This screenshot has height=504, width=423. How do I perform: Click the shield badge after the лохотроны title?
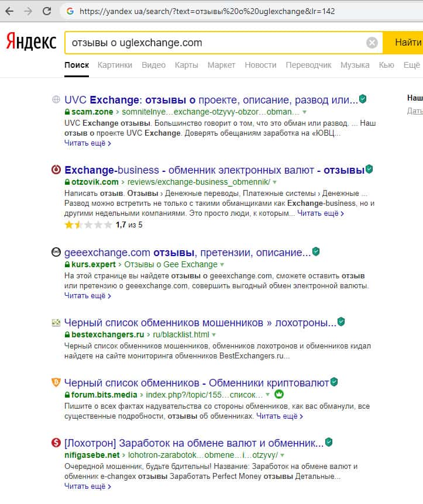click(341, 322)
